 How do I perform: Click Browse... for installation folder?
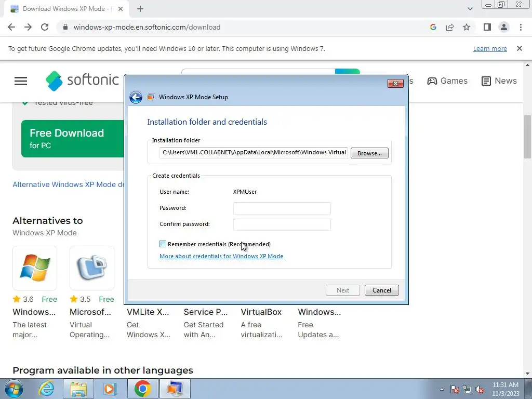[369, 153]
